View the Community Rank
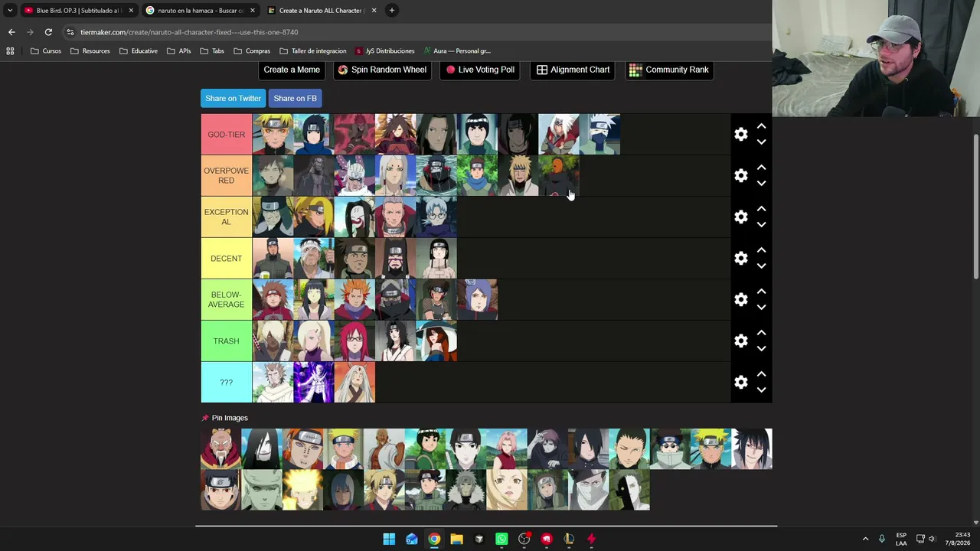This screenshot has width=980, height=551. point(669,70)
